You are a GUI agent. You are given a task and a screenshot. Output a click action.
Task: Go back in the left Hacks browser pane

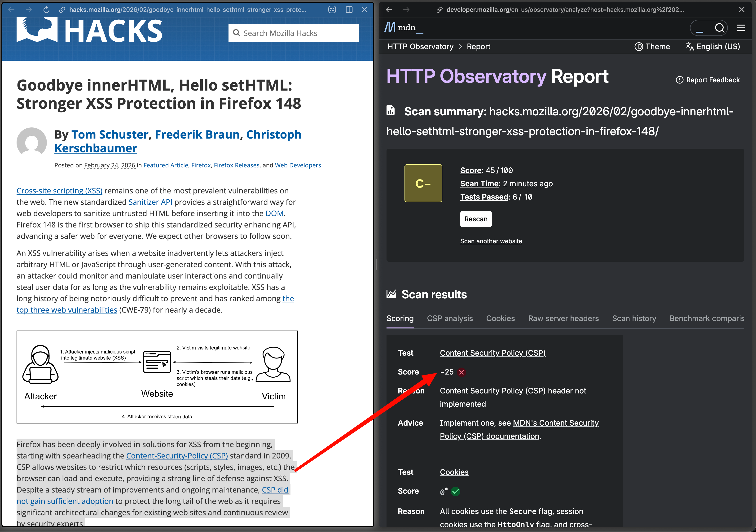(x=12, y=9)
